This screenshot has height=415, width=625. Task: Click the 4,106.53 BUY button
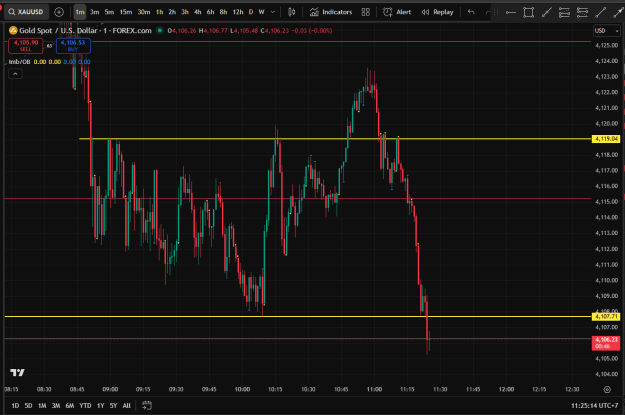(73, 45)
